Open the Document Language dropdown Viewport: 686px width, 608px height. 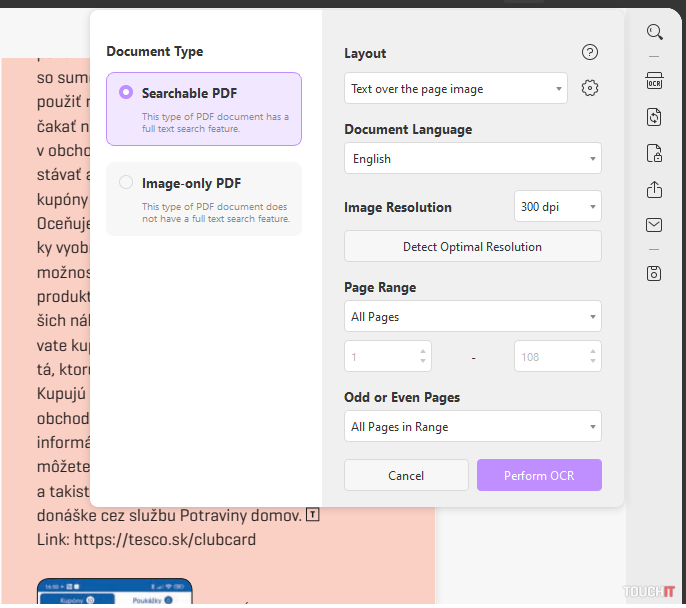click(x=472, y=159)
